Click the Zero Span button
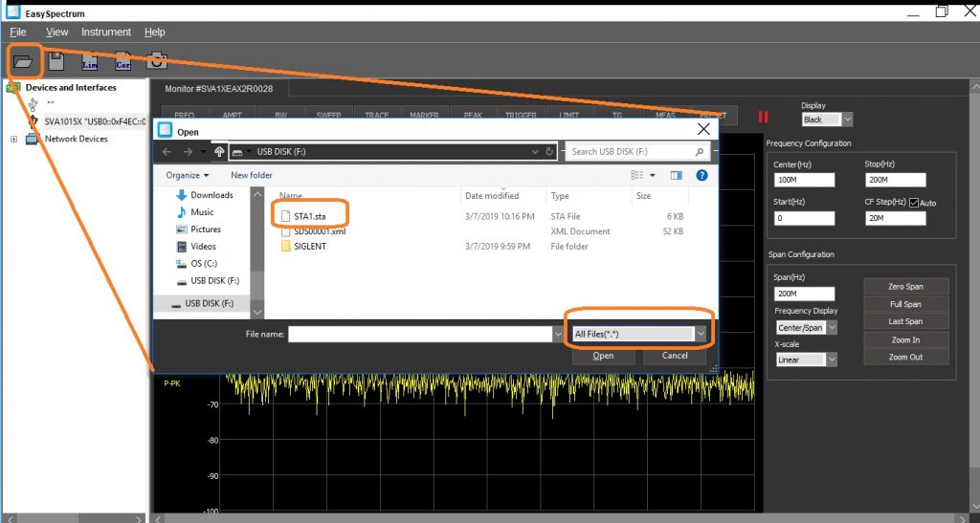980x523 pixels. pyautogui.click(x=905, y=286)
